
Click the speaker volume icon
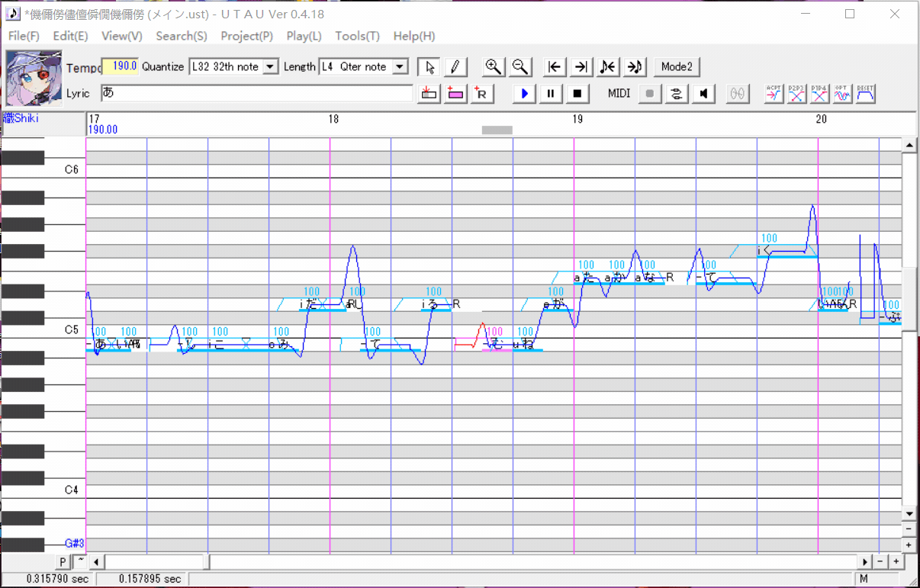(x=703, y=94)
